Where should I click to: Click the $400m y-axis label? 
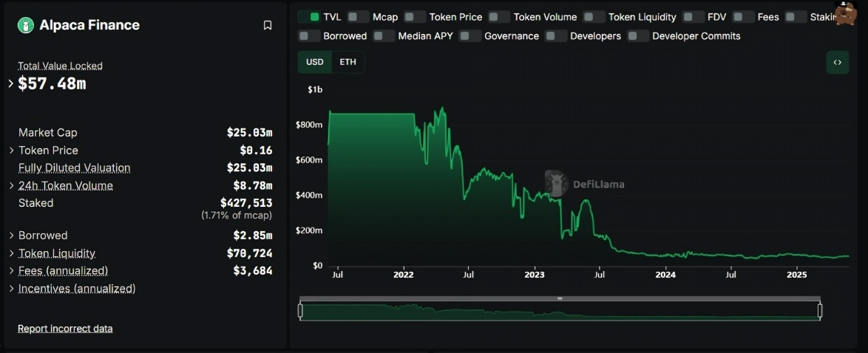point(310,195)
